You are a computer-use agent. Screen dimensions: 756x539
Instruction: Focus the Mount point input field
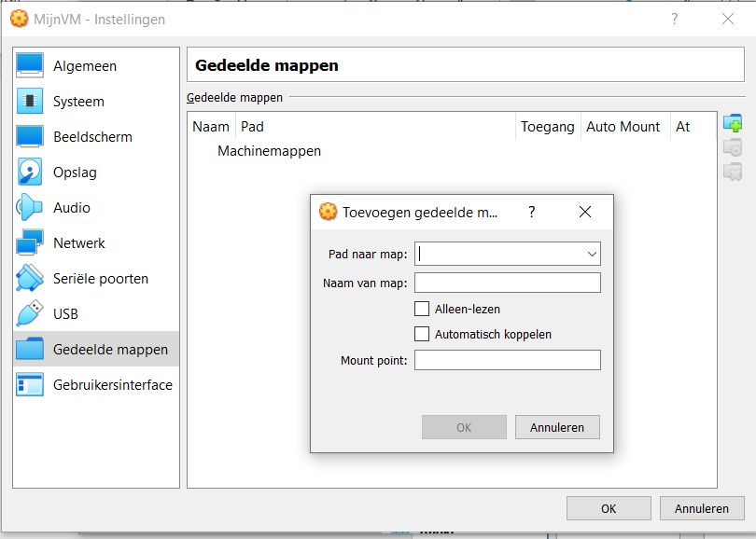pos(507,360)
